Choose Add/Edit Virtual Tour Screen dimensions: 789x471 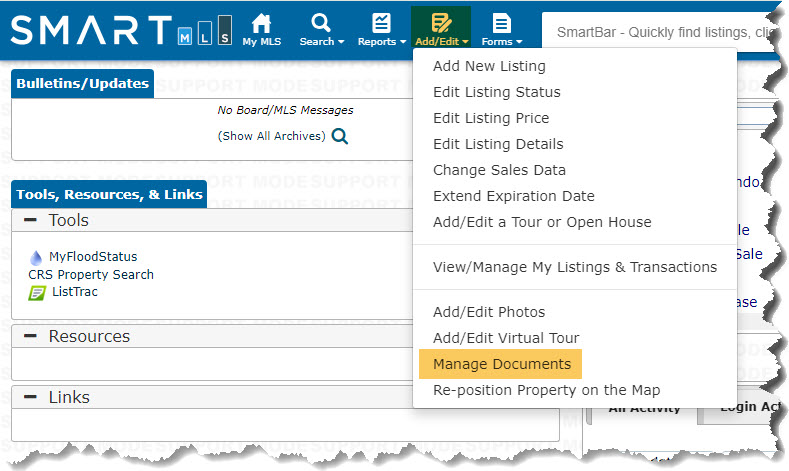point(506,338)
